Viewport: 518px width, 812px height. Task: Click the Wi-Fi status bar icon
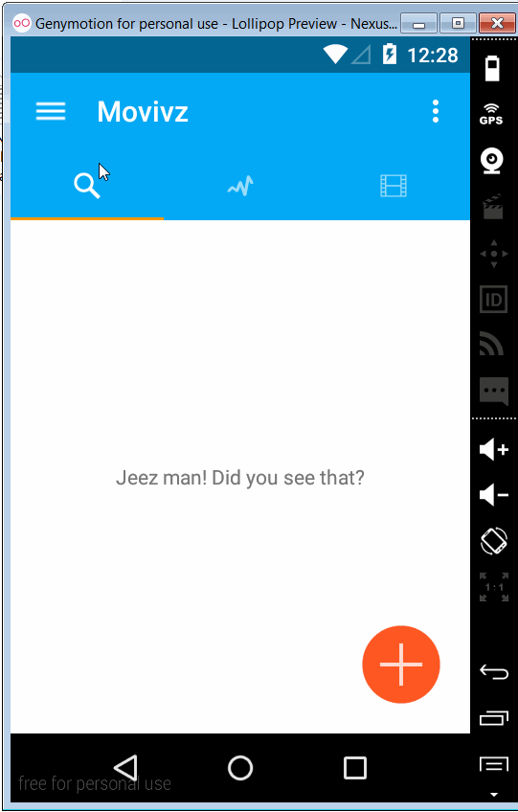(x=335, y=55)
